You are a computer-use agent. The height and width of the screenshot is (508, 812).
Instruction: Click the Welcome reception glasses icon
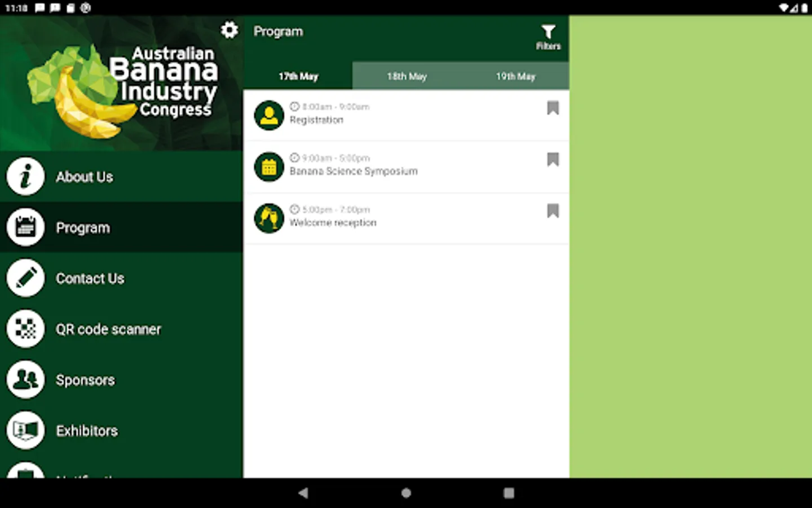click(x=269, y=218)
